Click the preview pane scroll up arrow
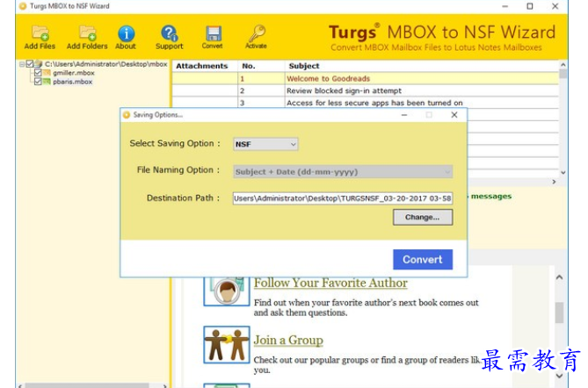This screenshot has height=388, width=588. point(559,277)
